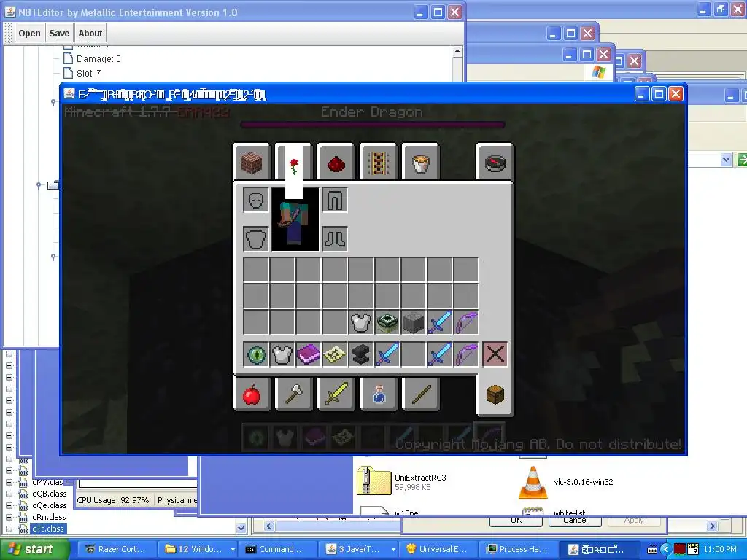
Task: Click the Cancel button in the dialog
Action: tap(575, 521)
